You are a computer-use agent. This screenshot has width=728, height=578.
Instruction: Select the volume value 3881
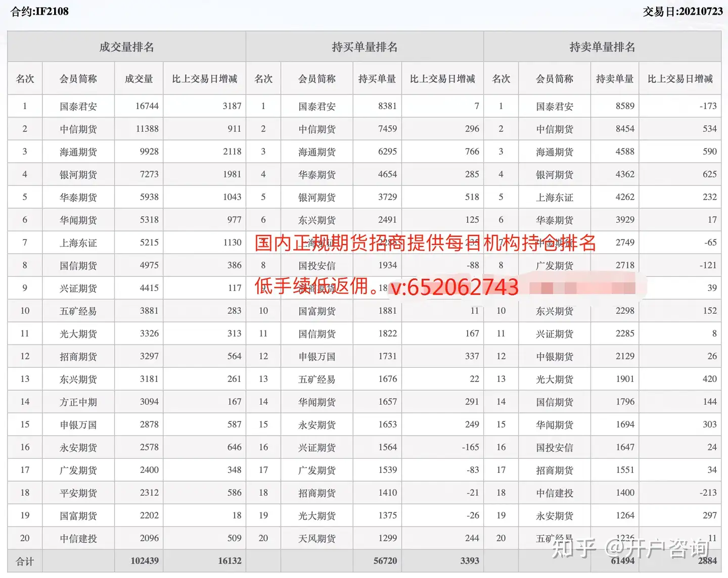tap(149, 311)
